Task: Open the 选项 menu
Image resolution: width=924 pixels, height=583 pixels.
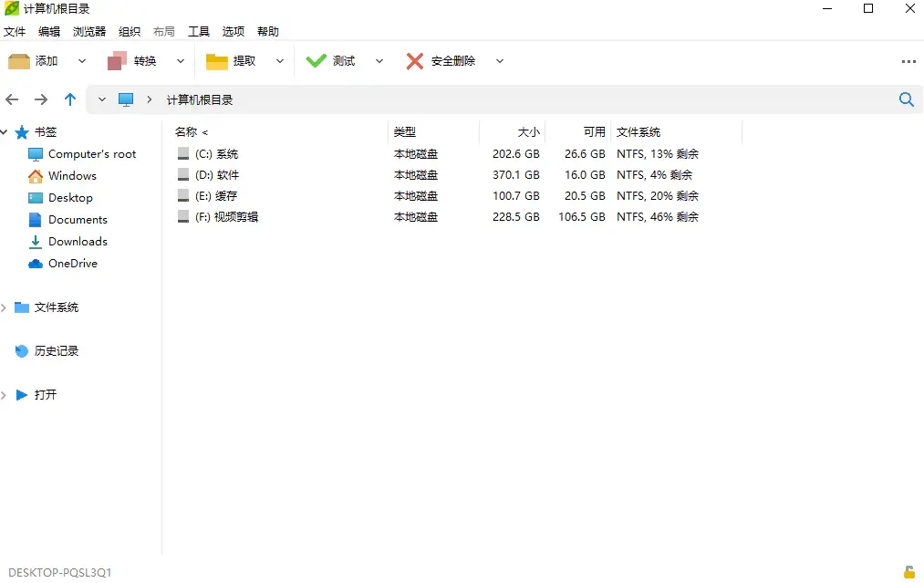Action: coord(234,30)
